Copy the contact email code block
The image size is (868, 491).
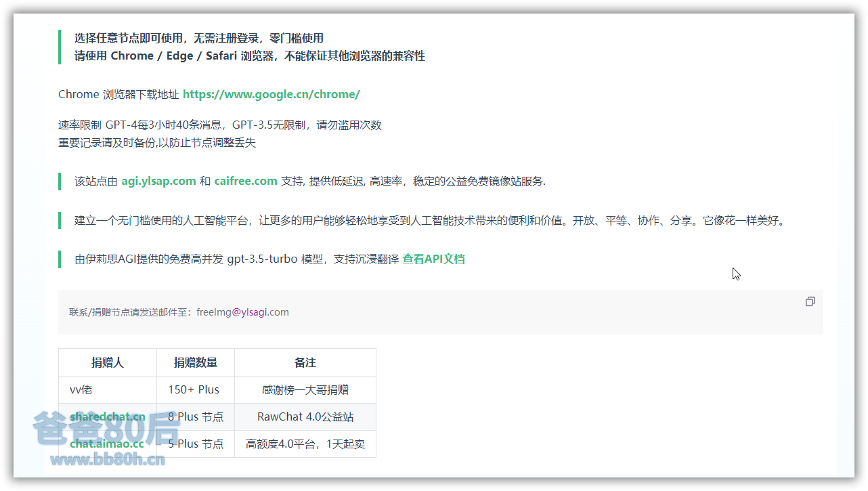coord(810,301)
